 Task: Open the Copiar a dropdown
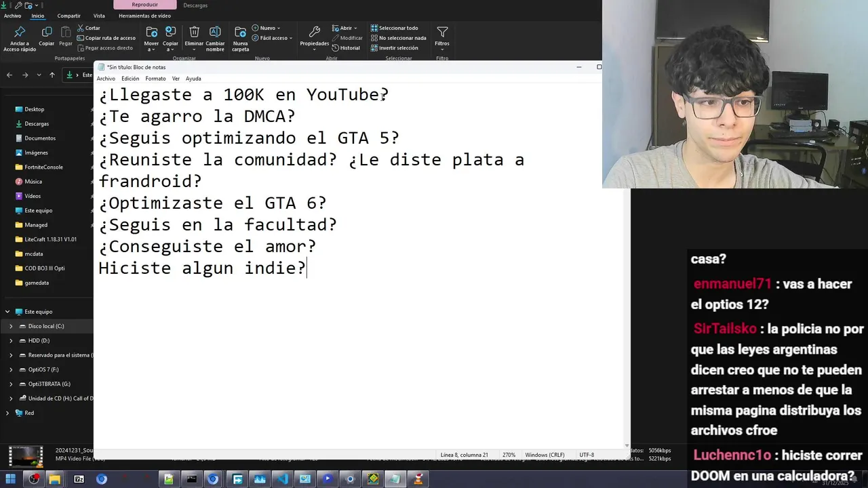[x=171, y=39]
